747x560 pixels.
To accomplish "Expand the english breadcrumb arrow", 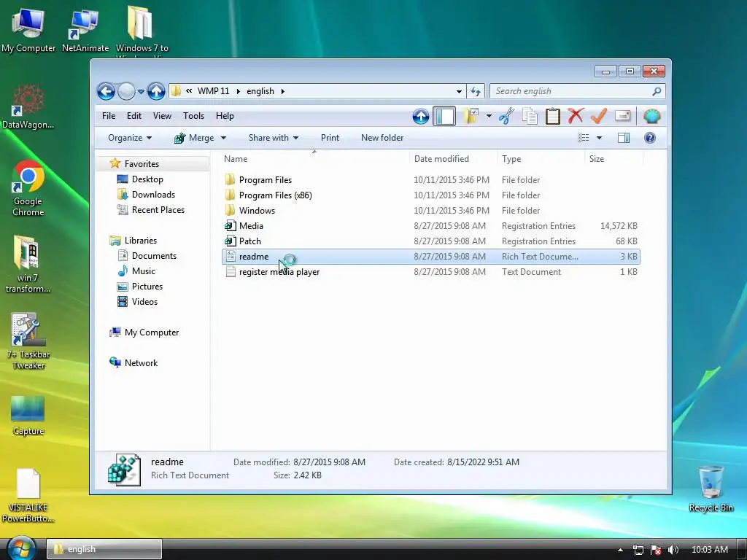I will tap(282, 91).
